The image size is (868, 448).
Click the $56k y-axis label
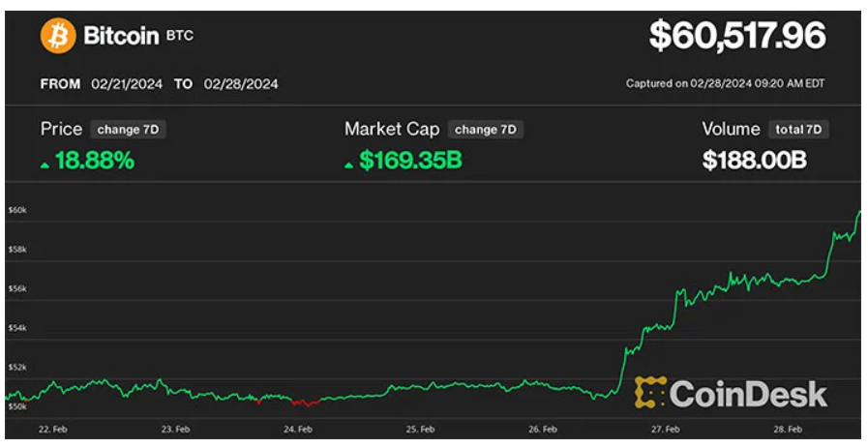pos(17,288)
